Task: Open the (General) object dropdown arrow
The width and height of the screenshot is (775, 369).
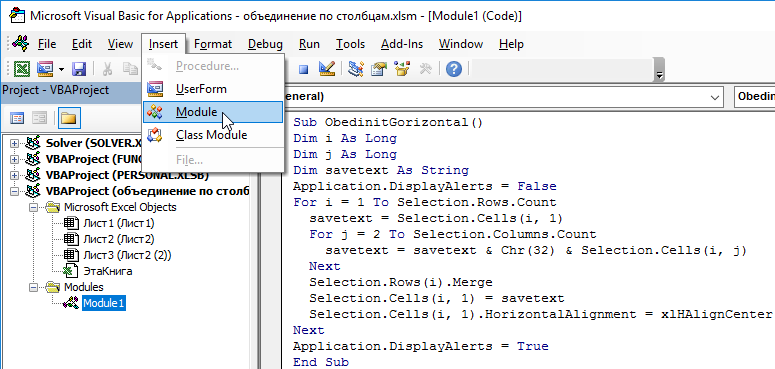Action: click(715, 97)
